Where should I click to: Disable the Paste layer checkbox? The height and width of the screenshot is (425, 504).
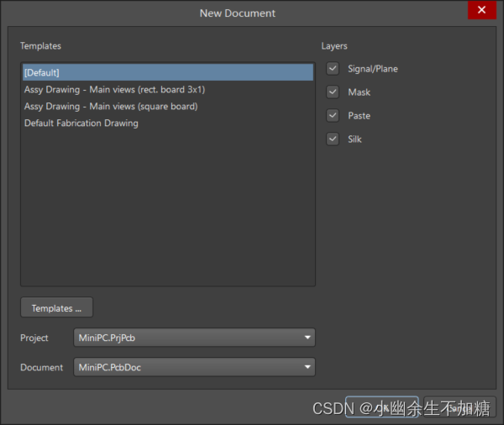(333, 116)
